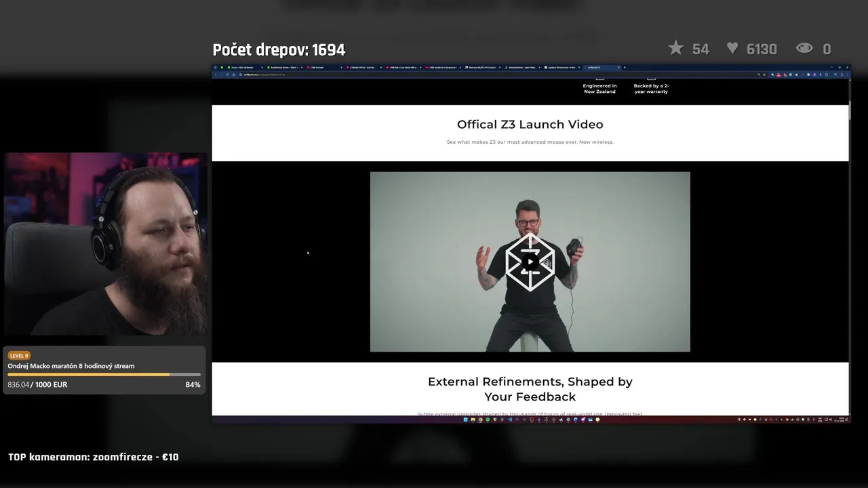868x488 pixels.
Task: Switch to the first Kick Dashboard tab
Action: pyautogui.click(x=245, y=67)
